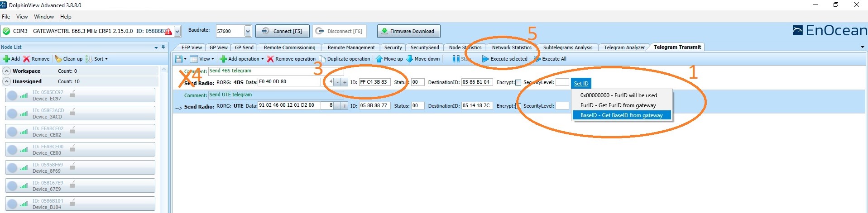Select the Device_B104 node
Image resolution: width=868 pixels, height=213 pixels.
click(80, 204)
